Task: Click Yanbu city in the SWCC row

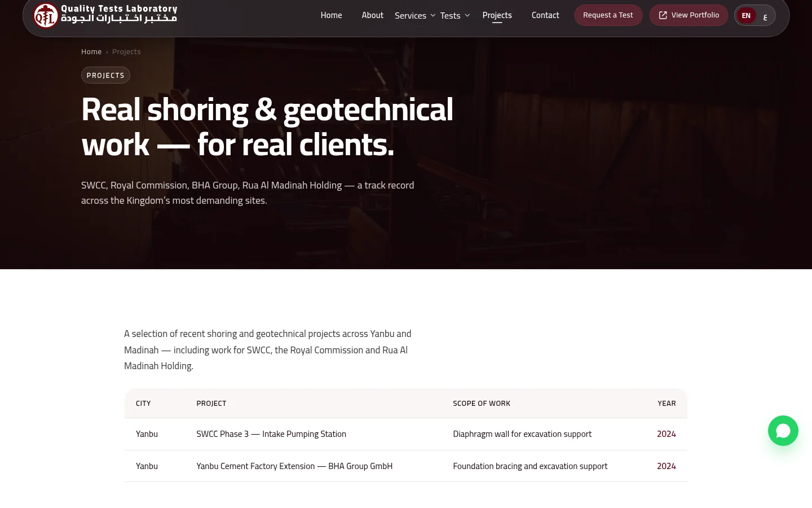Action: (147, 434)
